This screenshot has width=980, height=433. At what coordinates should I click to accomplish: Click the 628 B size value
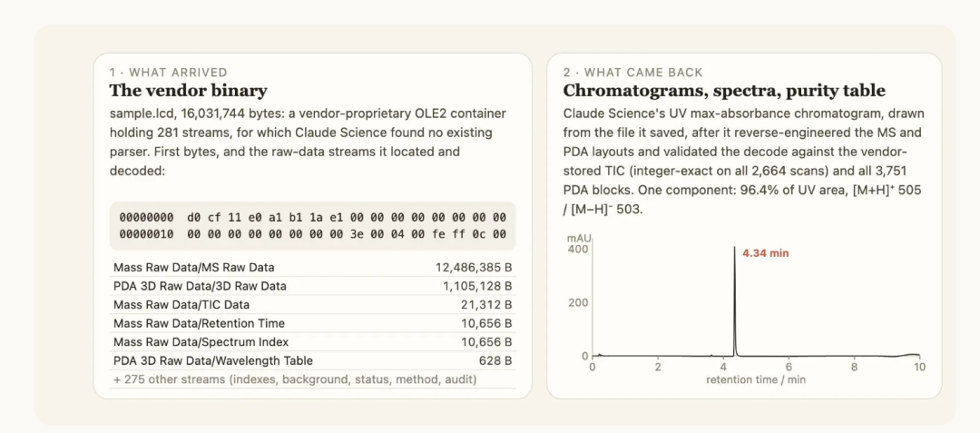click(x=495, y=360)
